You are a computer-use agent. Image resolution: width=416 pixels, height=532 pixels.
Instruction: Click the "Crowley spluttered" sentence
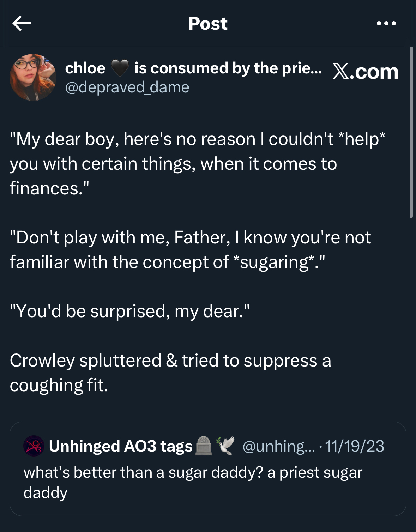tap(170, 373)
